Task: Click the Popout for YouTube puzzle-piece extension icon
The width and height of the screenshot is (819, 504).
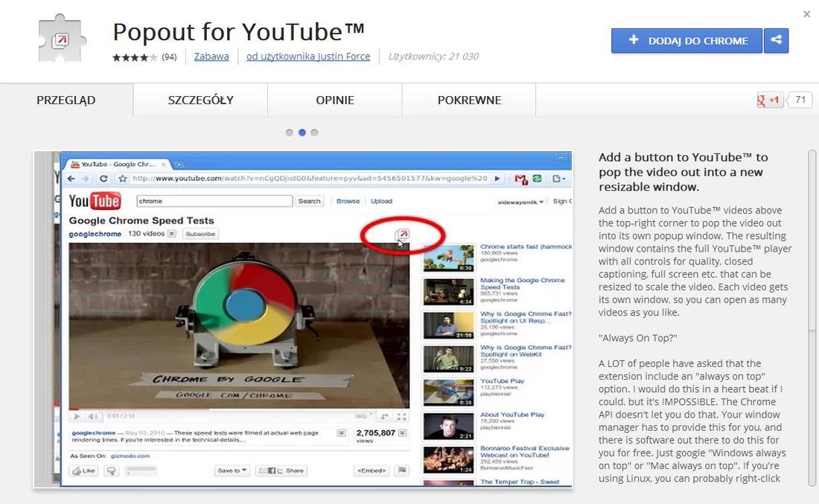Action: (62, 39)
